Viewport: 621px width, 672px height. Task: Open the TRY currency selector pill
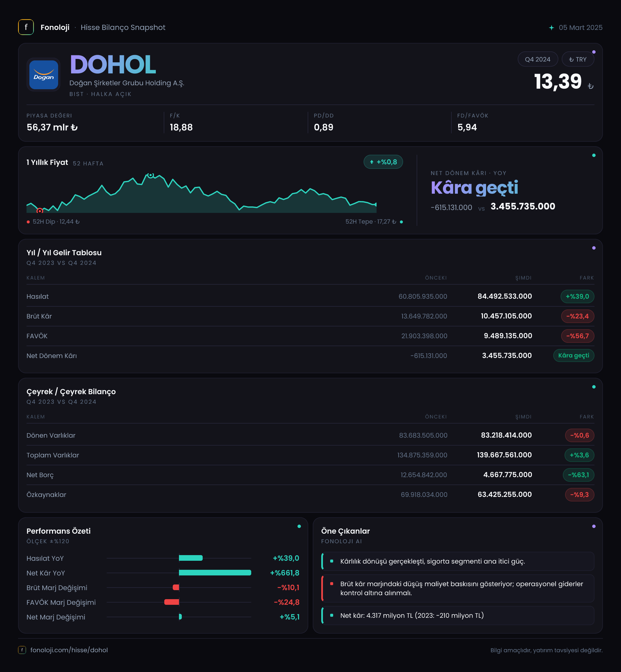[578, 59]
